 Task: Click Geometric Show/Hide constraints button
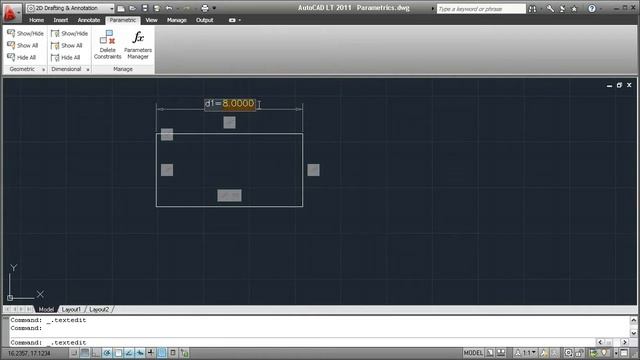25,33
